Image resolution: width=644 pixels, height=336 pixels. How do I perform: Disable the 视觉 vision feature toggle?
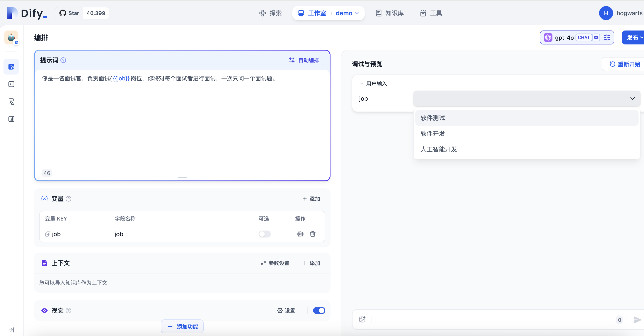(x=319, y=311)
